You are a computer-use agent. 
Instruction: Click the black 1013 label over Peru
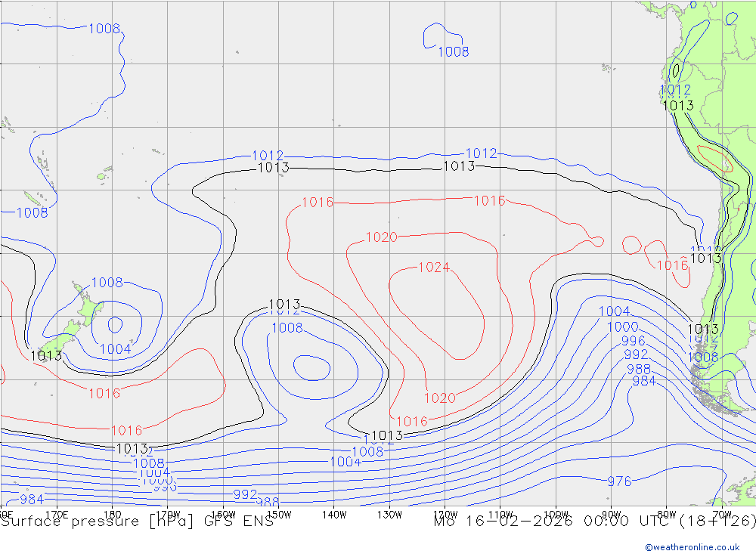678,105
